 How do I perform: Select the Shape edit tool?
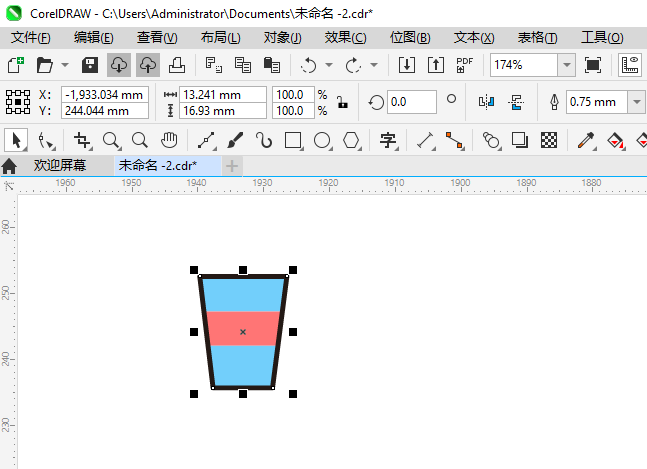coord(46,140)
